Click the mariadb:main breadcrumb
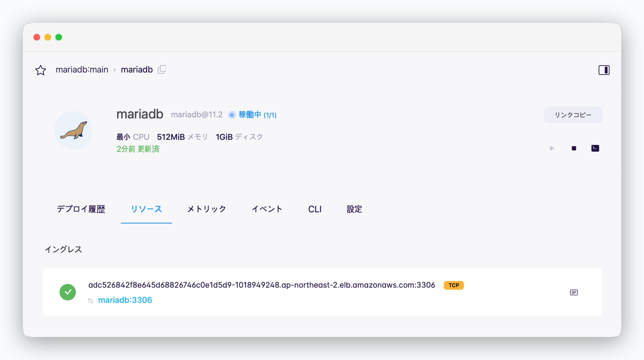644x360 pixels. [x=82, y=70]
